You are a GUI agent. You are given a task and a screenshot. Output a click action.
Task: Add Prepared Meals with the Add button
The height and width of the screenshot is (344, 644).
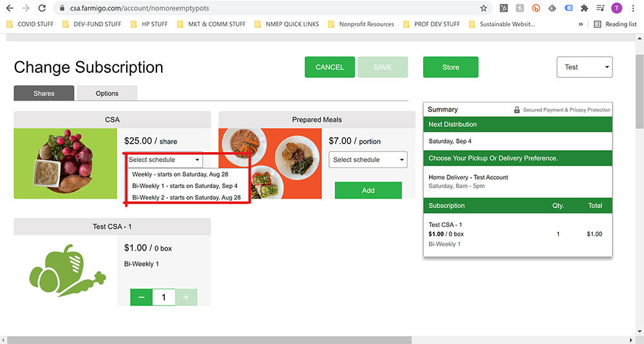pyautogui.click(x=368, y=190)
